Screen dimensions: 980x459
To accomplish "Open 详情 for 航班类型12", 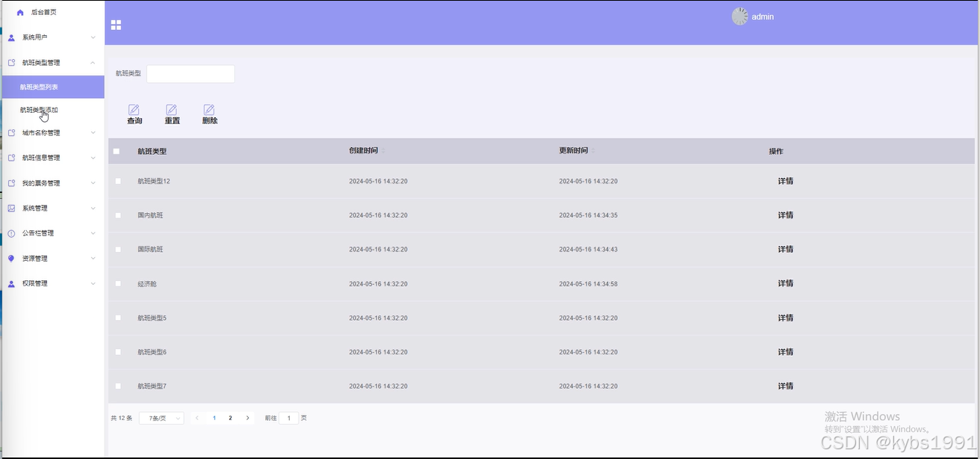I will click(785, 181).
